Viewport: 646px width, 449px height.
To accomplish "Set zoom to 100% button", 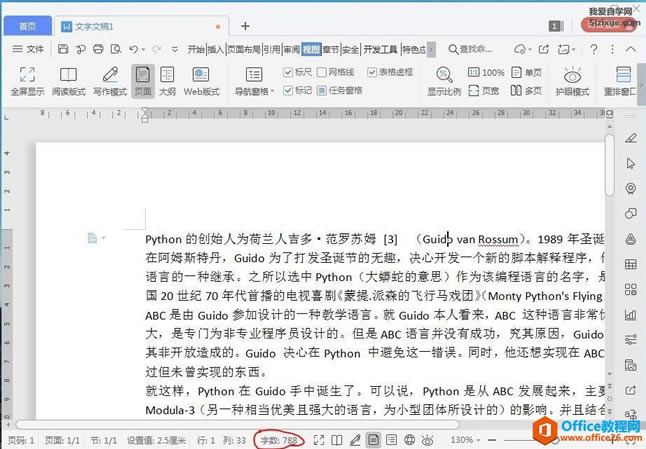I will (x=486, y=72).
